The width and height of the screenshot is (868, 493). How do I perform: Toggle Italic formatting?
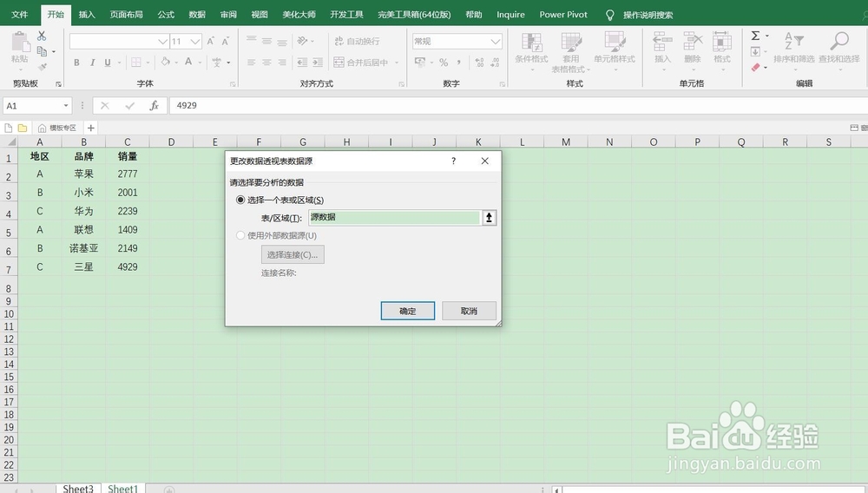pos(92,62)
